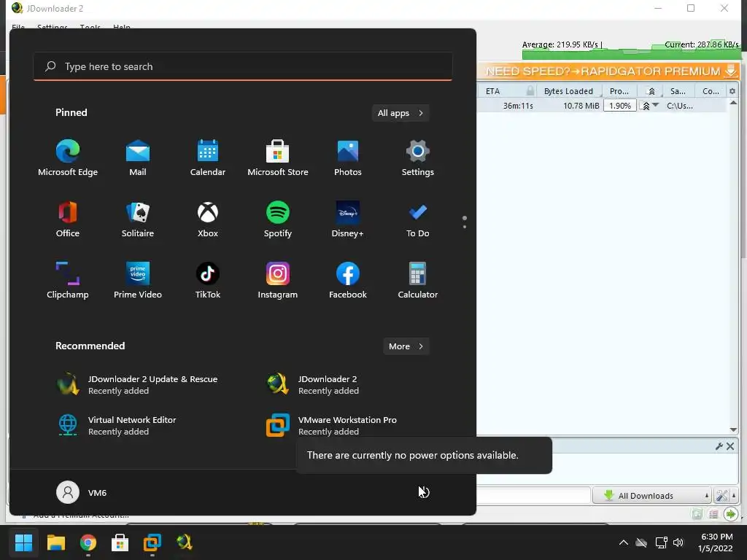The image size is (747, 560).
Task: Open priority dropdown in JDownloader download row
Action: [x=656, y=105]
